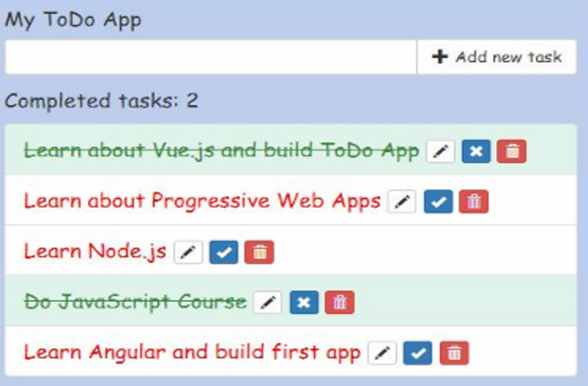This screenshot has height=386, width=588.
Task: Mark Vue.js ToDo App task as incomplete
Action: [x=476, y=151]
